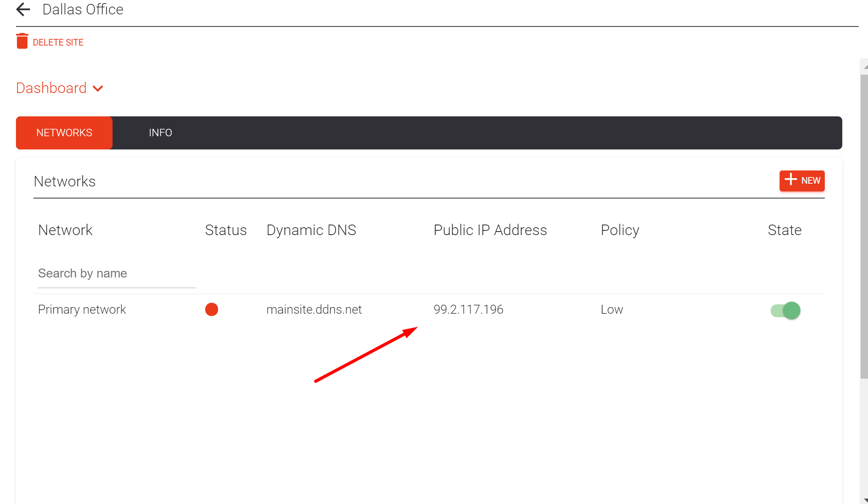Toggle the Primary network state switch
Viewport: 868px width, 504px height.
pos(785,310)
